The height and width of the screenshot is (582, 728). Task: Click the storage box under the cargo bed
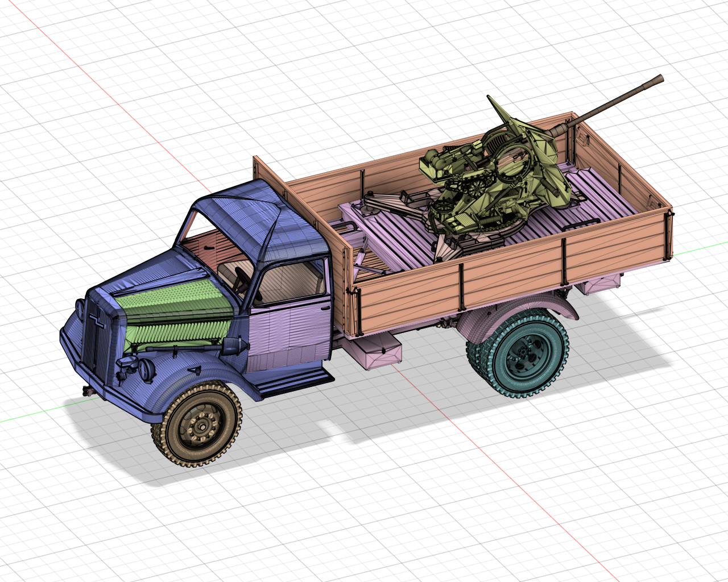[x=381, y=351]
